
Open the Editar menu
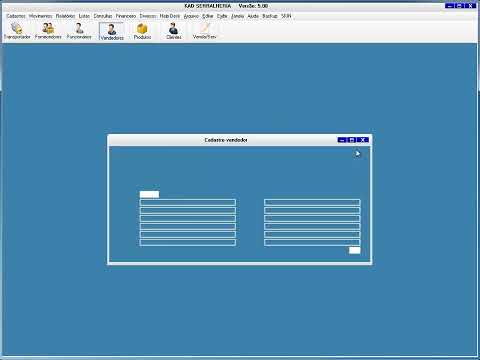pyautogui.click(x=208, y=16)
